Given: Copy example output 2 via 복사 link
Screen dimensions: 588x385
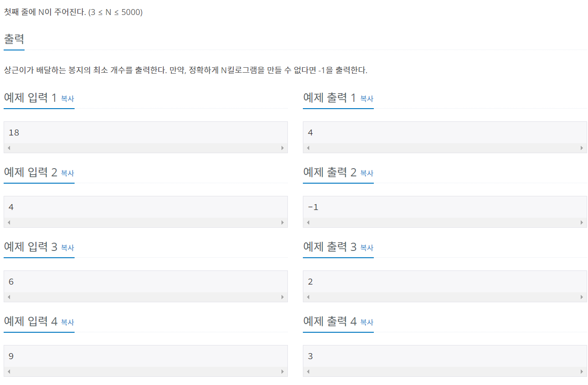Looking at the screenshot, I should (x=367, y=173).
